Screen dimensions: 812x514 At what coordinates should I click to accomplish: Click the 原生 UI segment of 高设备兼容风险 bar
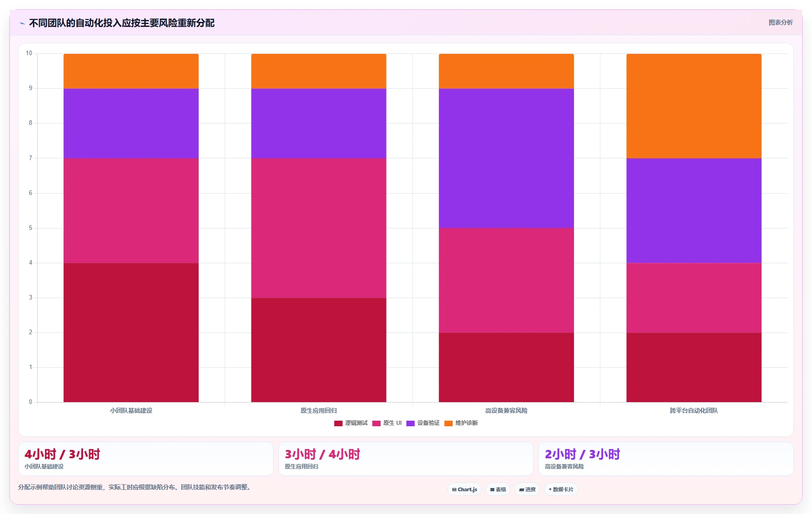click(506, 280)
